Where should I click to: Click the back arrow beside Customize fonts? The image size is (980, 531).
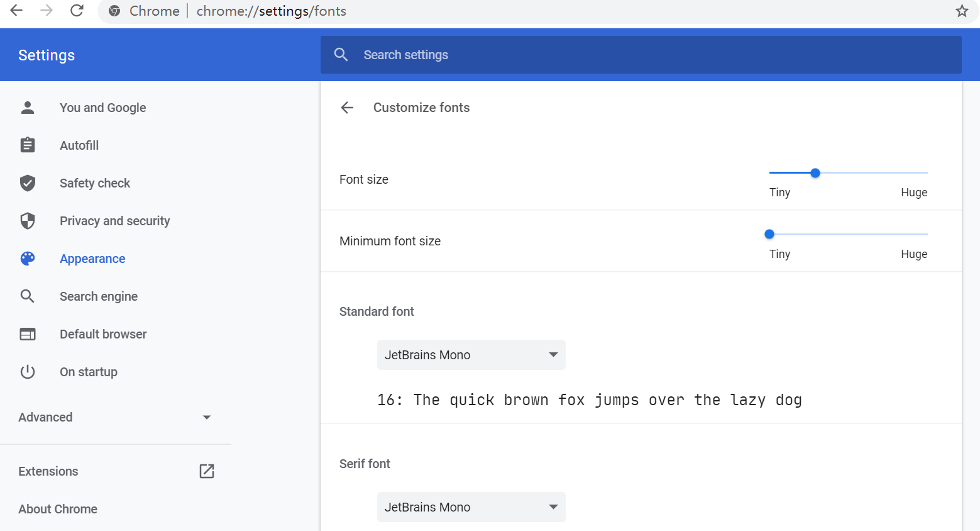click(347, 108)
